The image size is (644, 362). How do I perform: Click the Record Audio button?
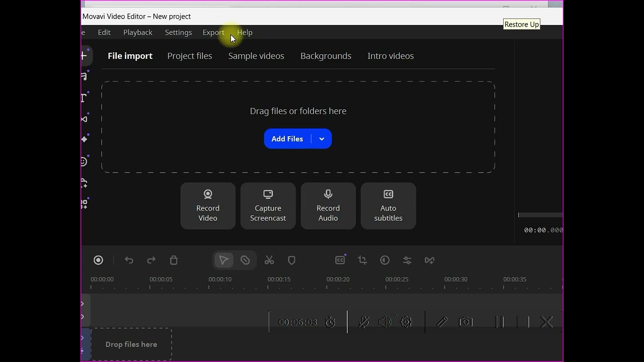328,206
